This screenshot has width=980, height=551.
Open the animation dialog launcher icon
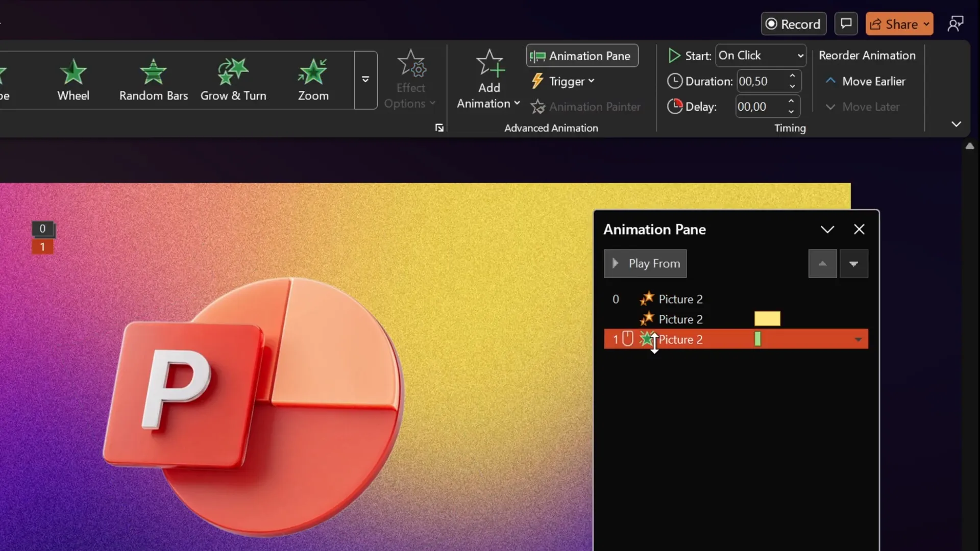point(439,128)
